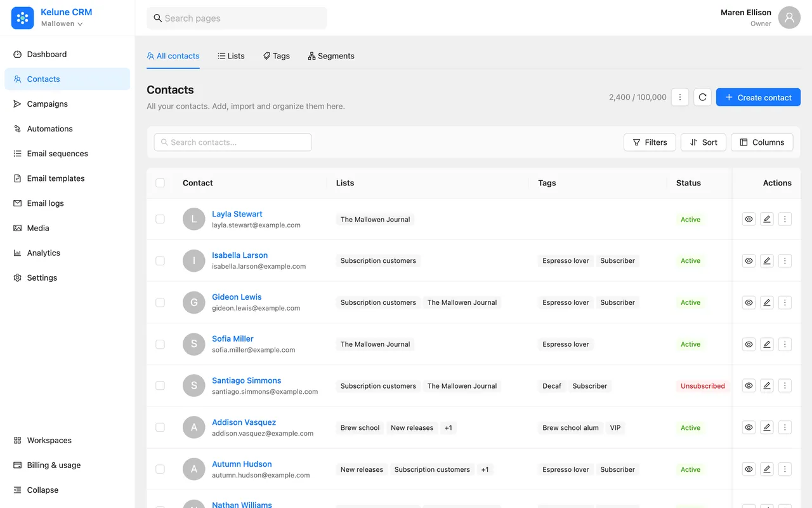Screen dimensions: 812x508
Task: Open Settings in the sidebar
Action: point(67,277)
